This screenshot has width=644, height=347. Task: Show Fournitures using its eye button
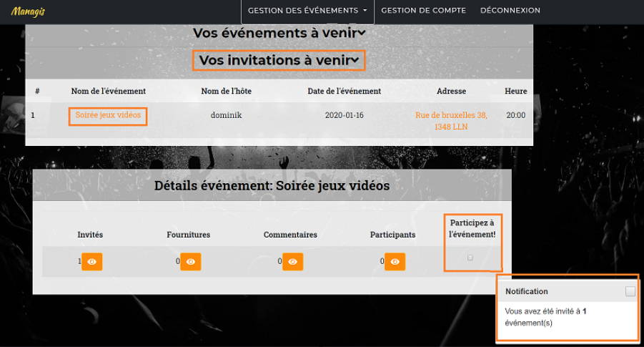(190, 262)
